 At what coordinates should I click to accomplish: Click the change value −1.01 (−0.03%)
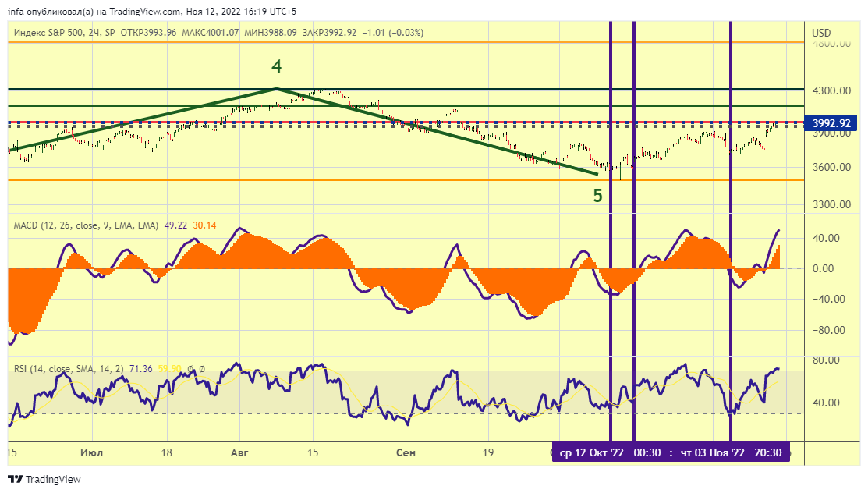(392, 33)
